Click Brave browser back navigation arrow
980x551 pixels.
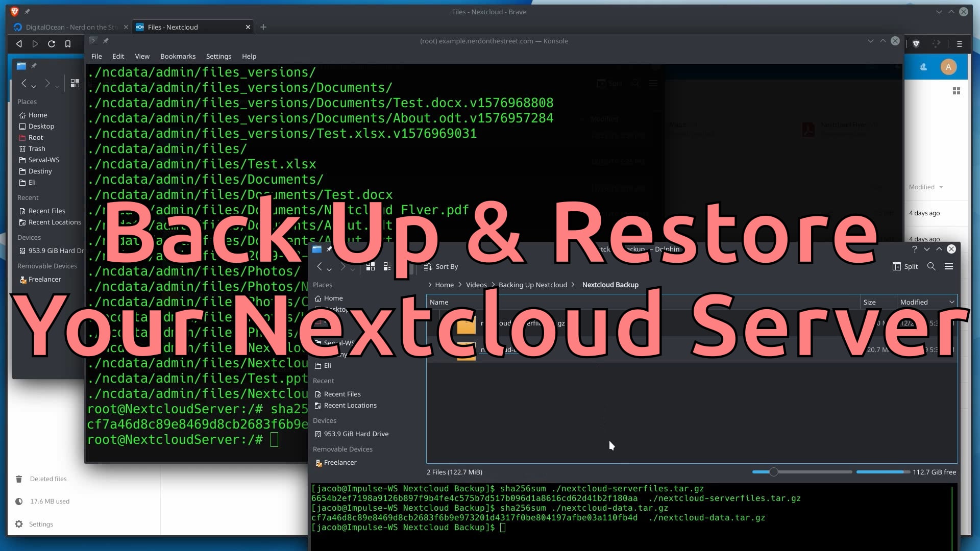pyautogui.click(x=19, y=44)
